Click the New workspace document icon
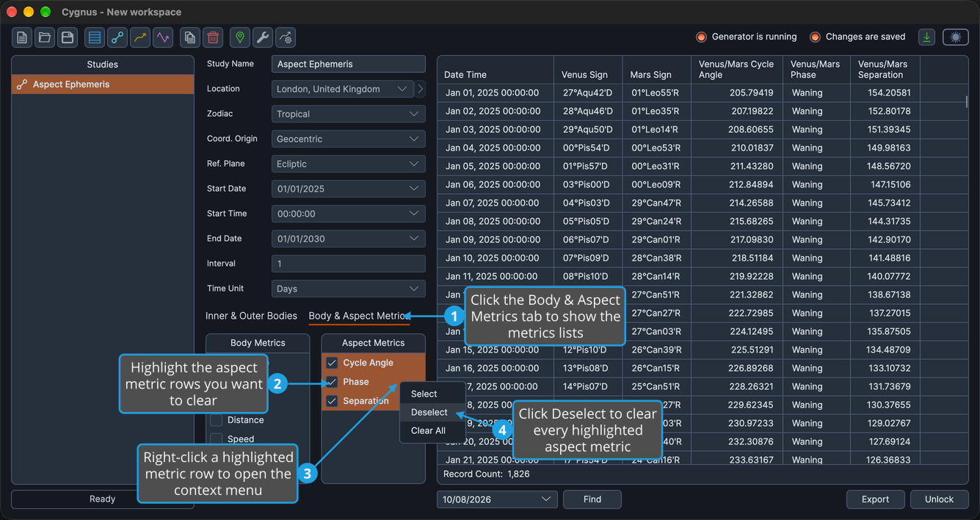980x520 pixels. click(x=22, y=37)
